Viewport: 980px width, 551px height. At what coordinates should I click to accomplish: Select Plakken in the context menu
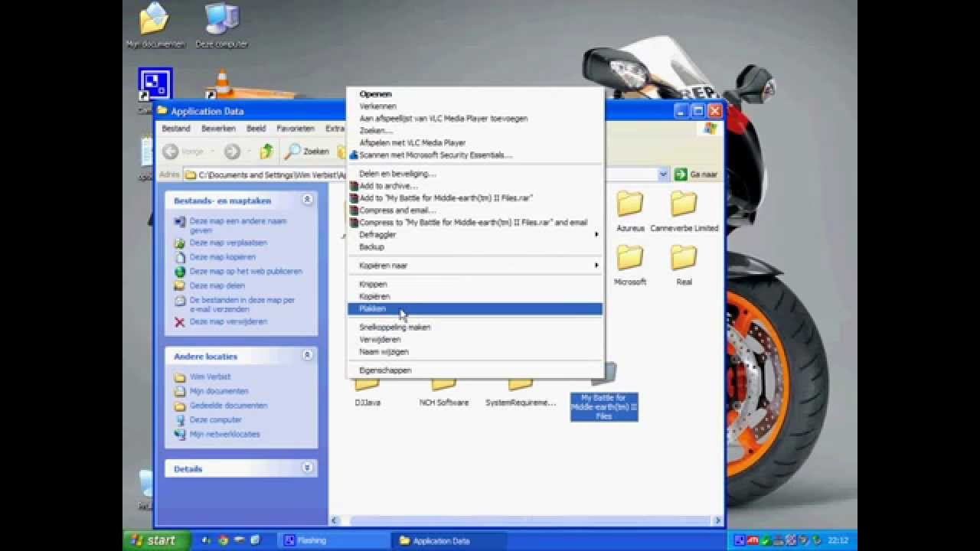[373, 308]
